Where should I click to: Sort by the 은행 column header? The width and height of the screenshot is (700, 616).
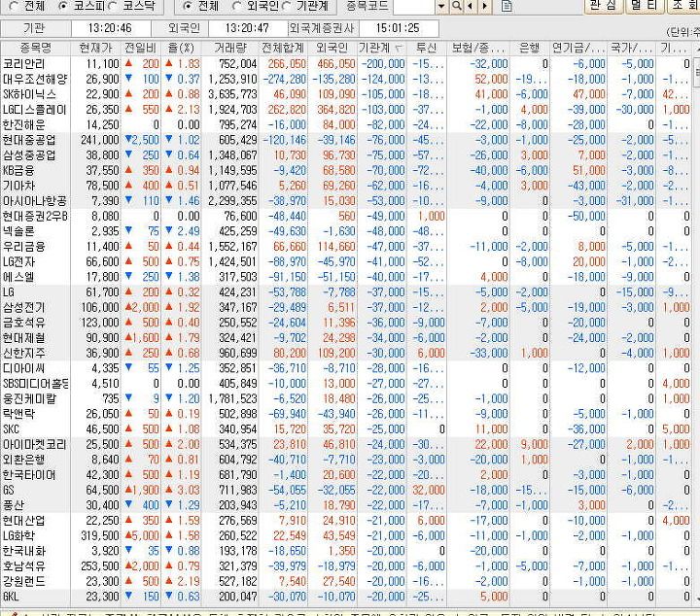pos(530,48)
